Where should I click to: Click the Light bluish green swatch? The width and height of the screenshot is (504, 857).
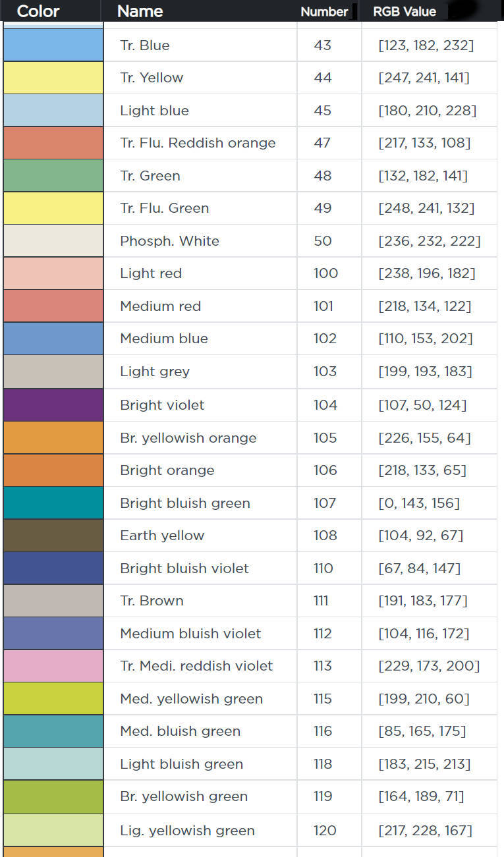(x=53, y=763)
